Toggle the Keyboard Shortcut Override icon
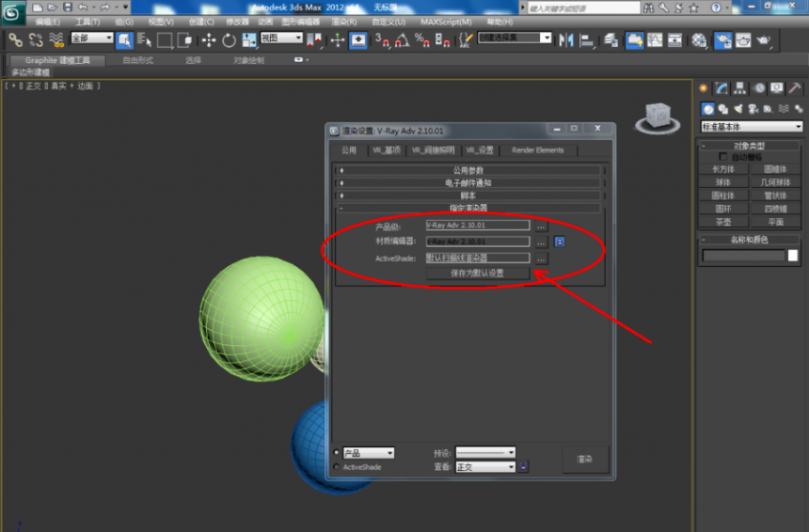 [358, 39]
